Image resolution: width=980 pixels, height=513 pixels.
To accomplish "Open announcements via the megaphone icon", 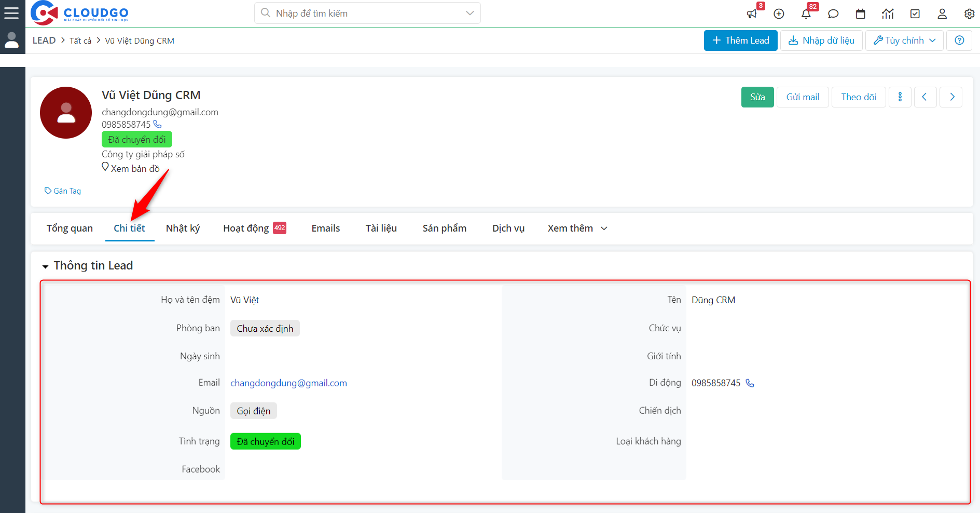I will (x=752, y=14).
